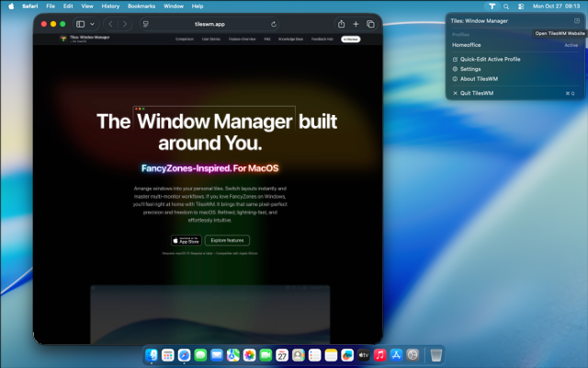Open a new tab with the plus icon
Image resolution: width=588 pixels, height=368 pixels.
[356, 24]
